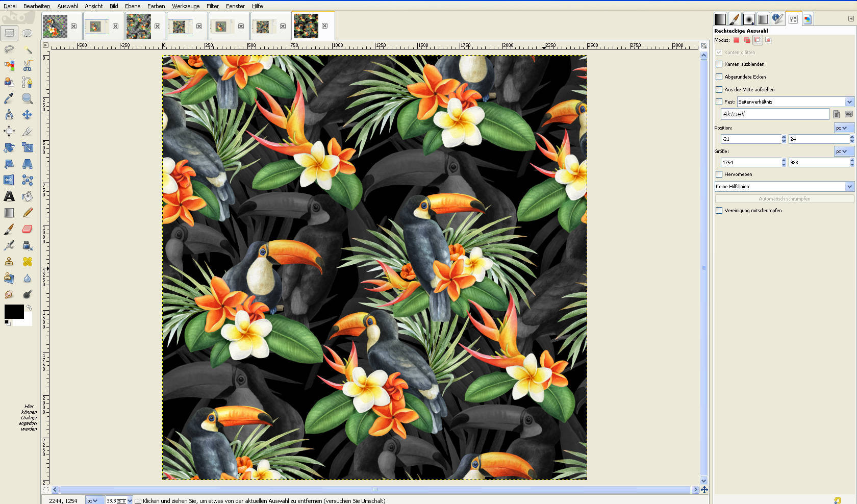This screenshot has height=504, width=857.
Task: Activate the Zoom magnifier tool
Action: 28,98
